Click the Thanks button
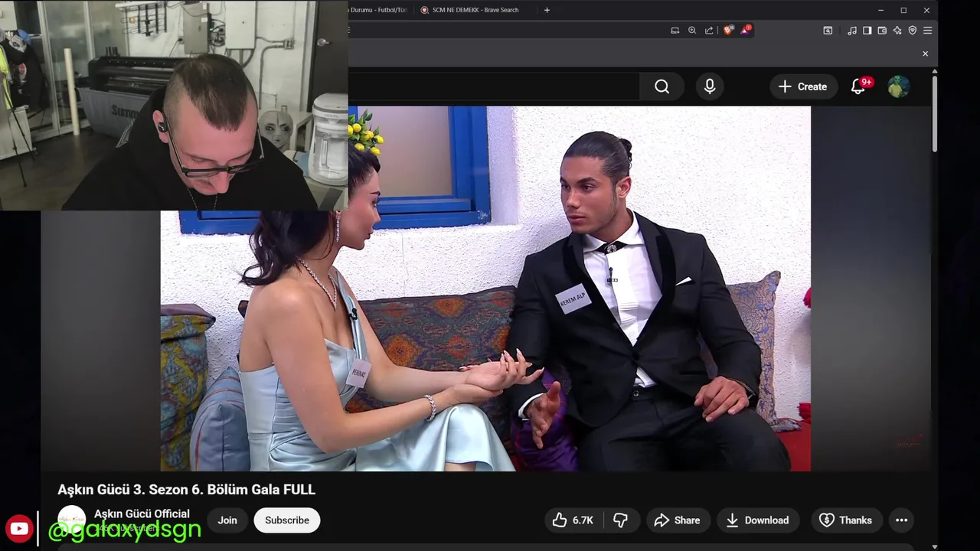Screen dimensions: 980x551 tap(846, 520)
